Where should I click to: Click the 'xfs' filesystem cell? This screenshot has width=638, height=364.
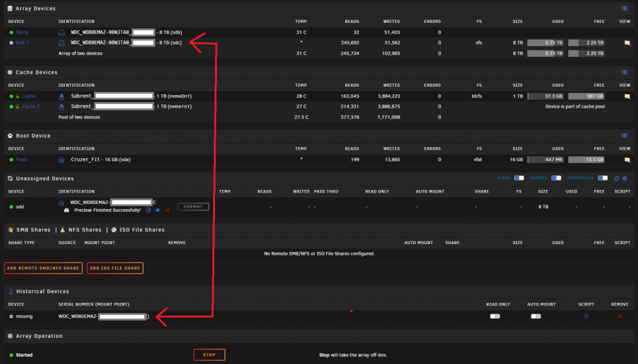[x=478, y=43]
